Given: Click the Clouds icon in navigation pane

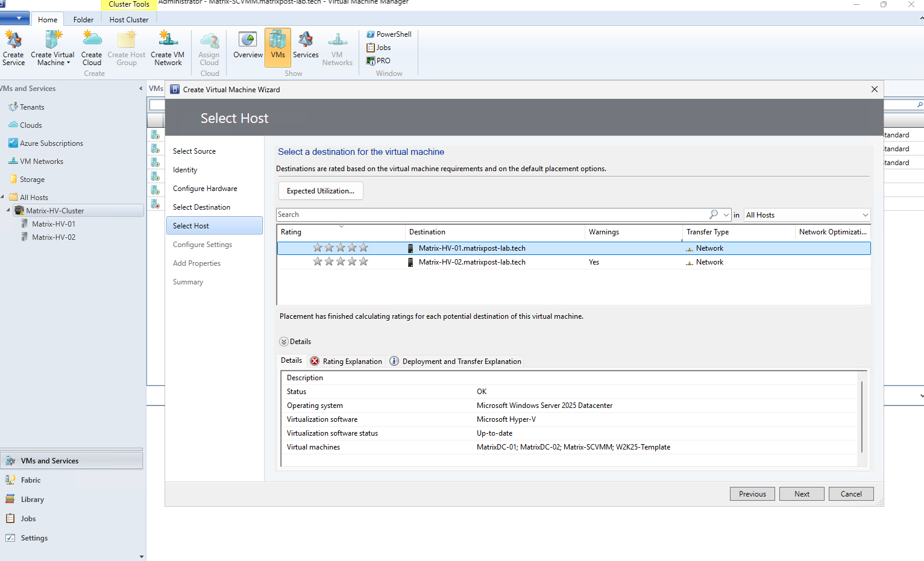Looking at the screenshot, I should (x=13, y=125).
